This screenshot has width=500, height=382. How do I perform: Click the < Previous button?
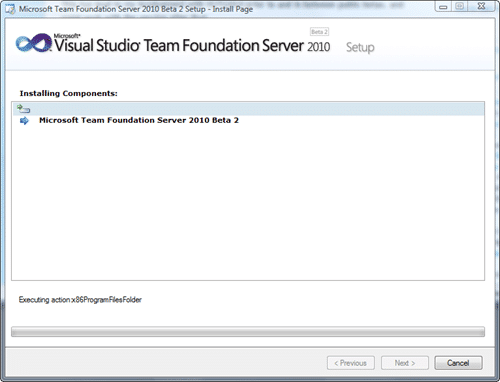[x=351, y=363]
